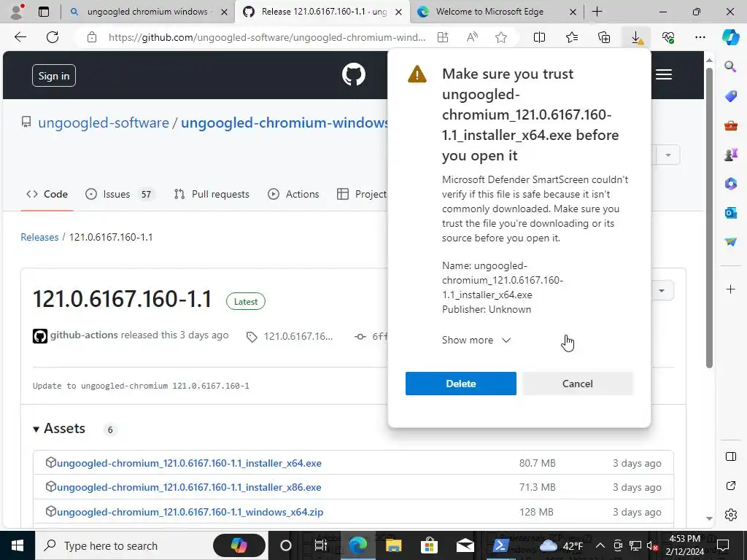The image size is (747, 560).
Task: Focus the browser address bar
Action: click(267, 37)
